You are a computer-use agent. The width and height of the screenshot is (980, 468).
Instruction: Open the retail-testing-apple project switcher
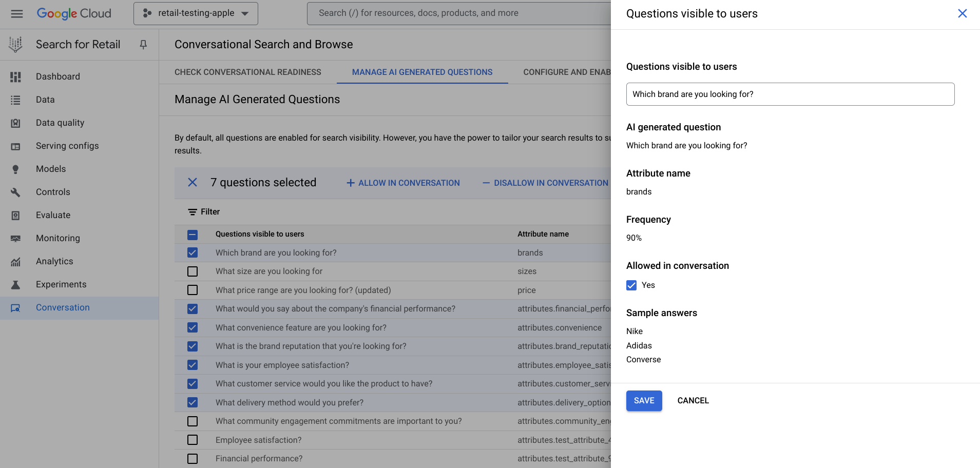(x=195, y=13)
